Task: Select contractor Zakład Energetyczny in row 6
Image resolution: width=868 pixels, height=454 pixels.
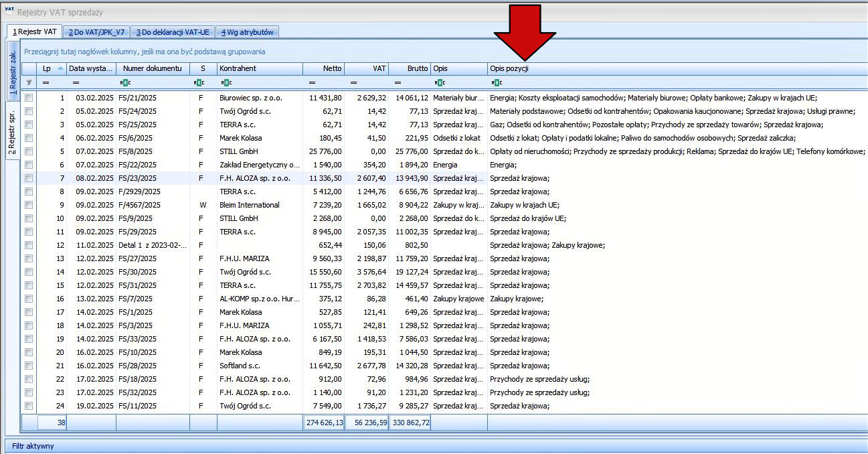Action: [x=260, y=165]
